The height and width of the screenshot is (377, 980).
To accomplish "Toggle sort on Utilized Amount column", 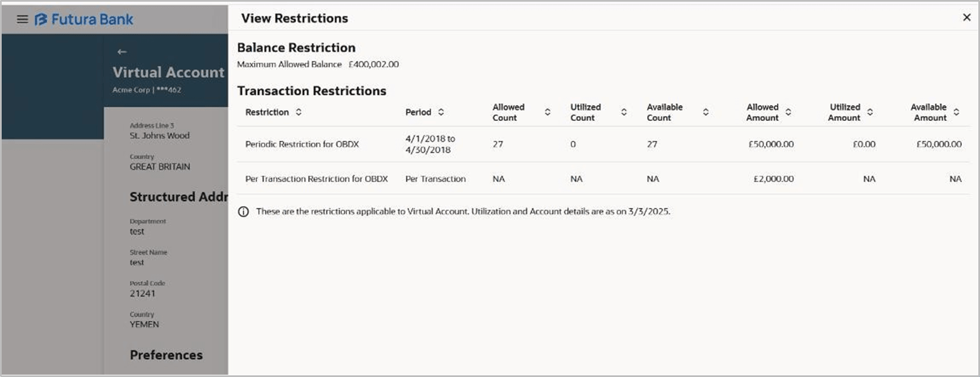I will 869,112.
